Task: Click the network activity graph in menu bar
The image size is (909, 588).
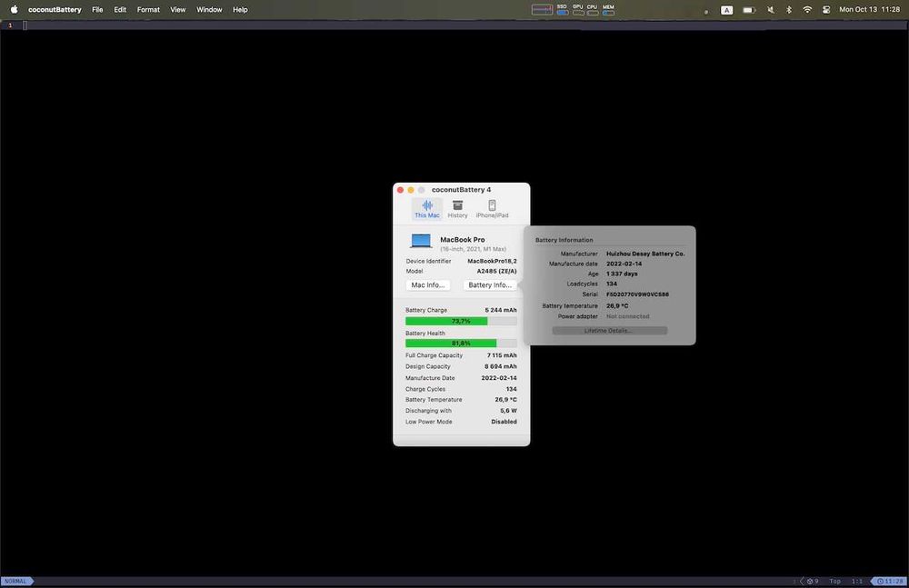Action: point(542,10)
